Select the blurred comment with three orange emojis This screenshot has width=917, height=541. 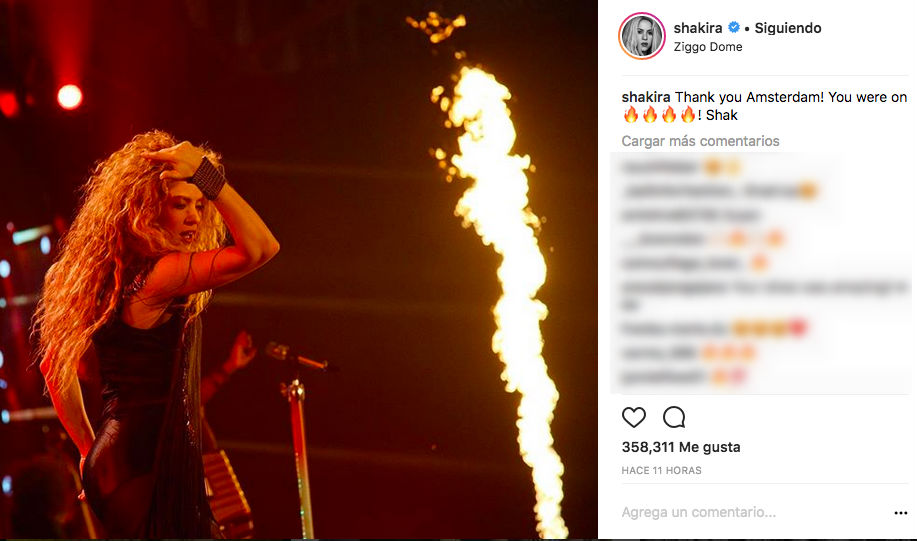(x=688, y=353)
